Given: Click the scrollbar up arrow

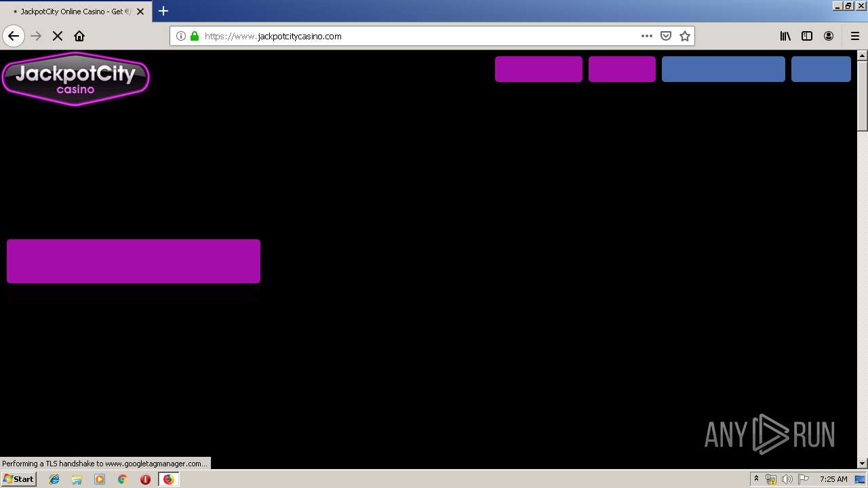Looking at the screenshot, I should pos(863,55).
